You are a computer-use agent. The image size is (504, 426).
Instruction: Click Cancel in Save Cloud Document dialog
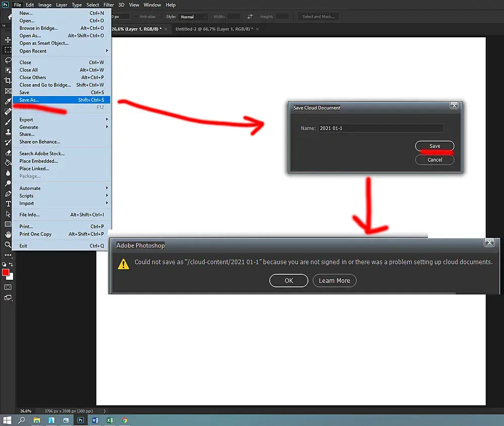pos(434,160)
